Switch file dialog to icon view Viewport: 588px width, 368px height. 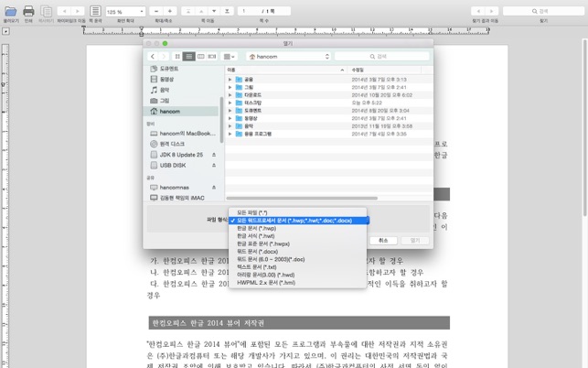point(177,57)
